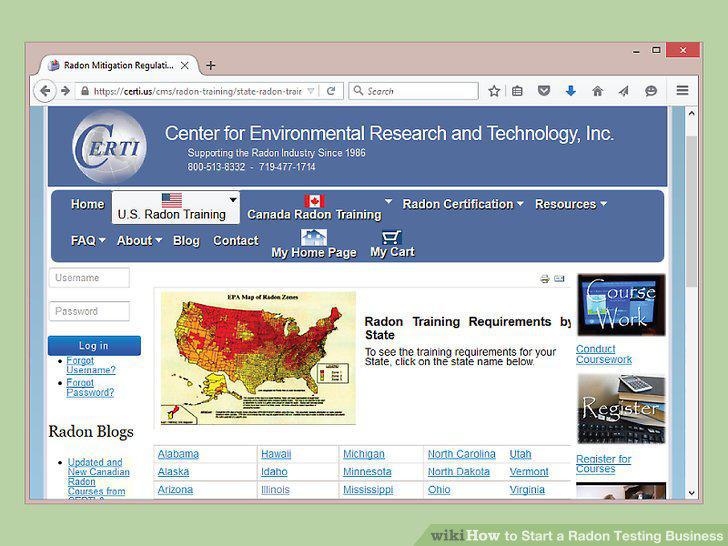Click the US flag icon
Viewport: 728px width, 546px height.
pyautogui.click(x=172, y=201)
